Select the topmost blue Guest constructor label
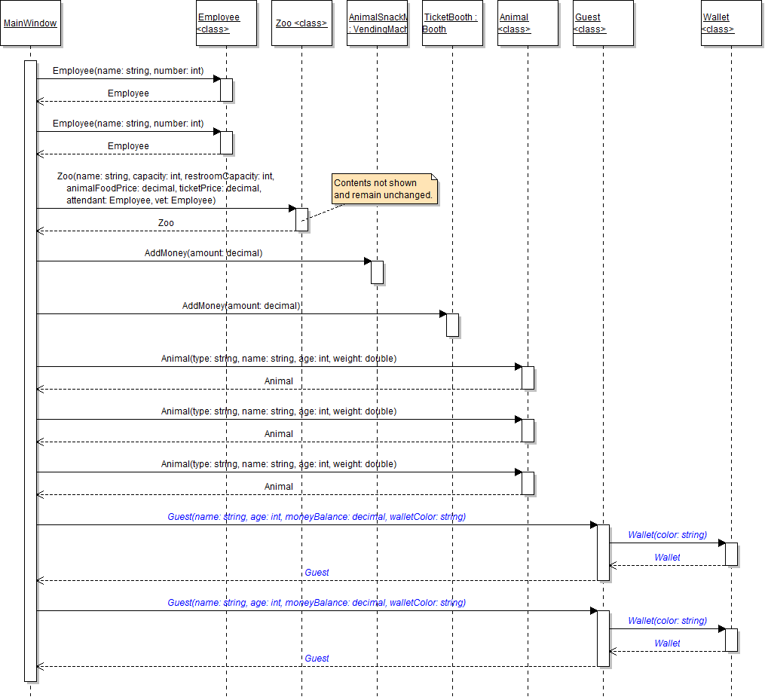This screenshot has width=765, height=700. point(317,517)
